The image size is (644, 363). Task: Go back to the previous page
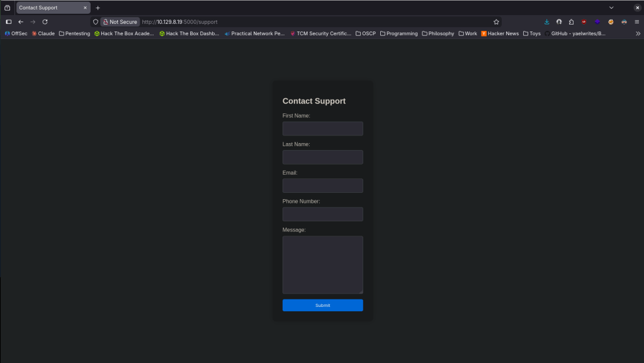[21, 21]
